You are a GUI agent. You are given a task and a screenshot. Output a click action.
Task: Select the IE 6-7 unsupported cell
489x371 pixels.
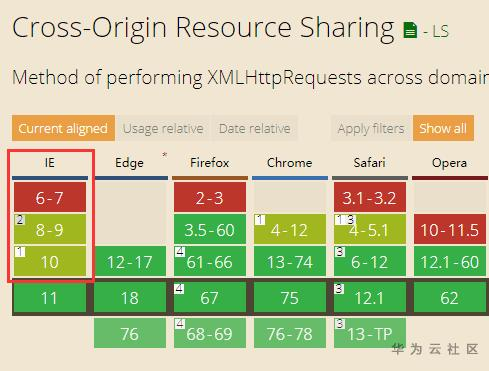[50, 197]
